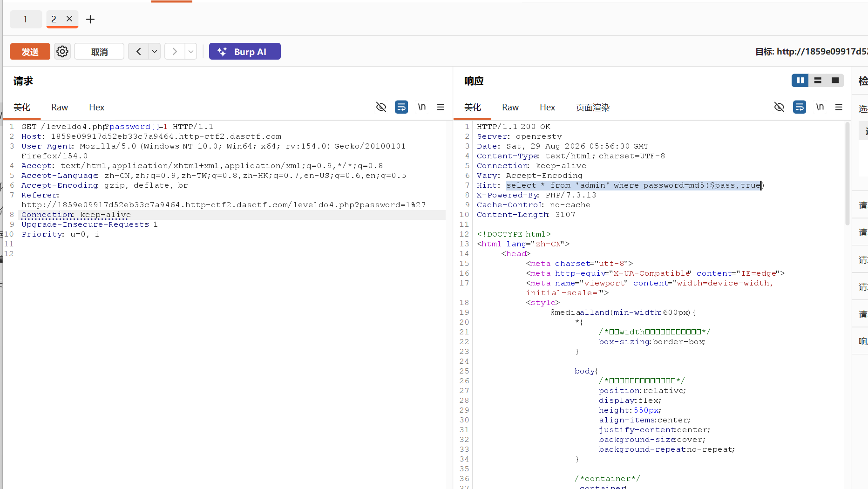Click the orange 发送 send button
The image size is (868, 489).
[30, 51]
